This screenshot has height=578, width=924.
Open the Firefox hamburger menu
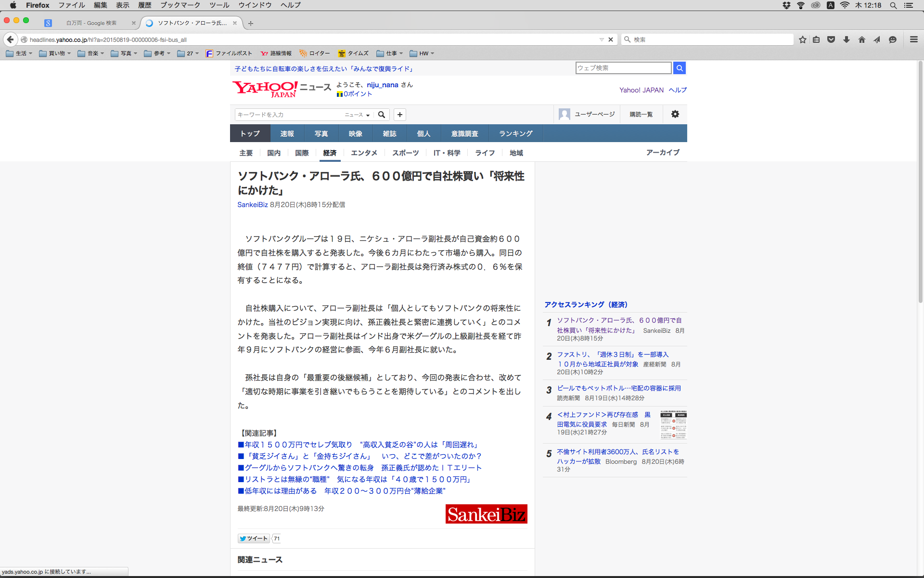(913, 39)
